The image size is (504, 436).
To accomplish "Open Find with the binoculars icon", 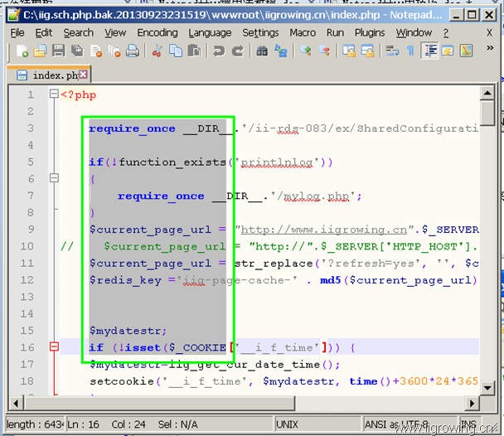I will tap(262, 51).
